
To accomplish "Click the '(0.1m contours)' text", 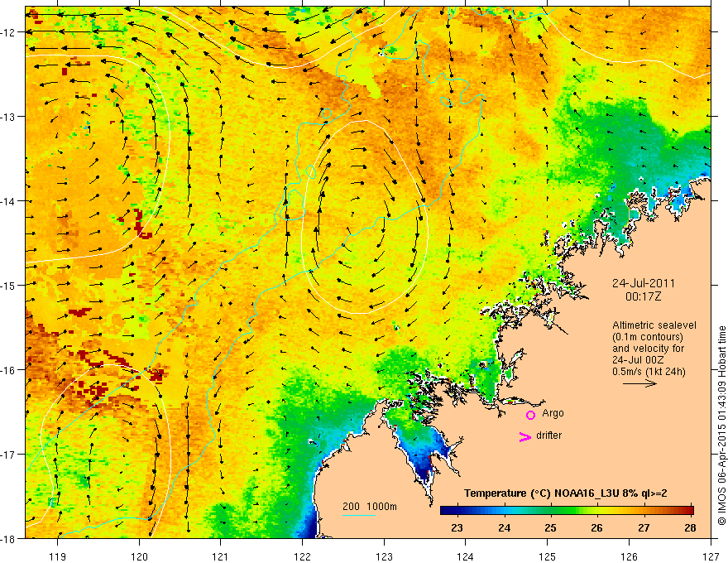I will pyautogui.click(x=648, y=337).
